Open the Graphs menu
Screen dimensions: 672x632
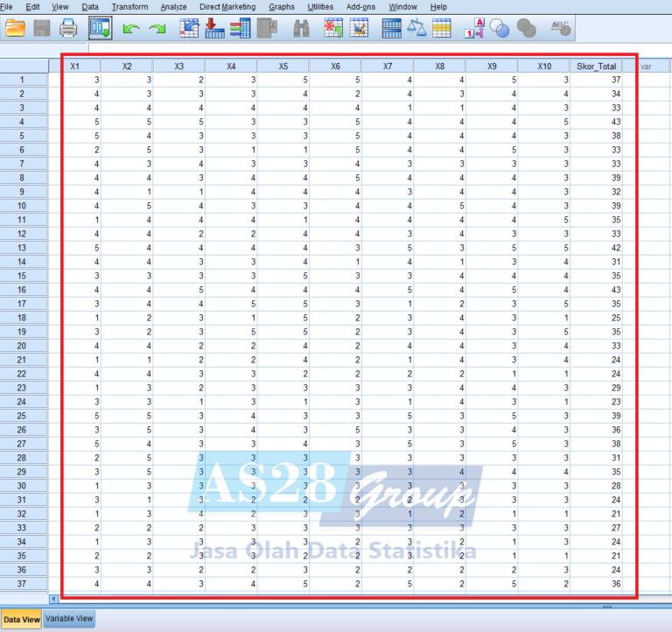coord(282,7)
